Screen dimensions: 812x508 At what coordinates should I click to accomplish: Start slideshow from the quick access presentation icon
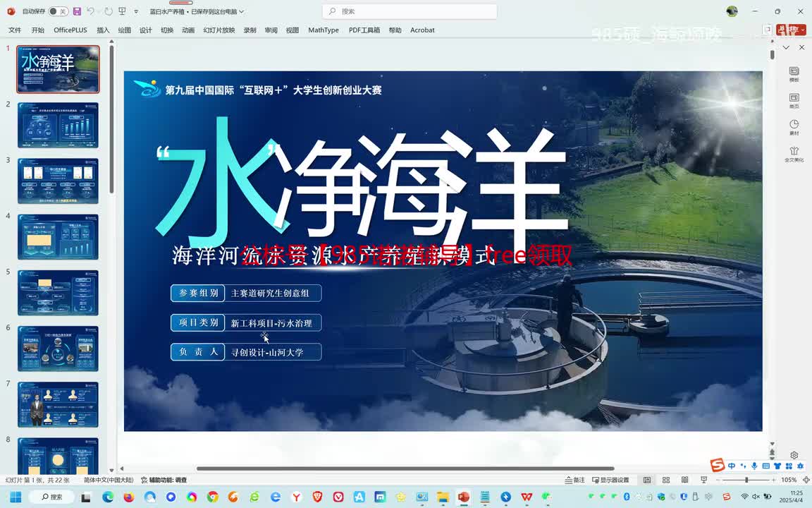pyautogui.click(x=122, y=11)
